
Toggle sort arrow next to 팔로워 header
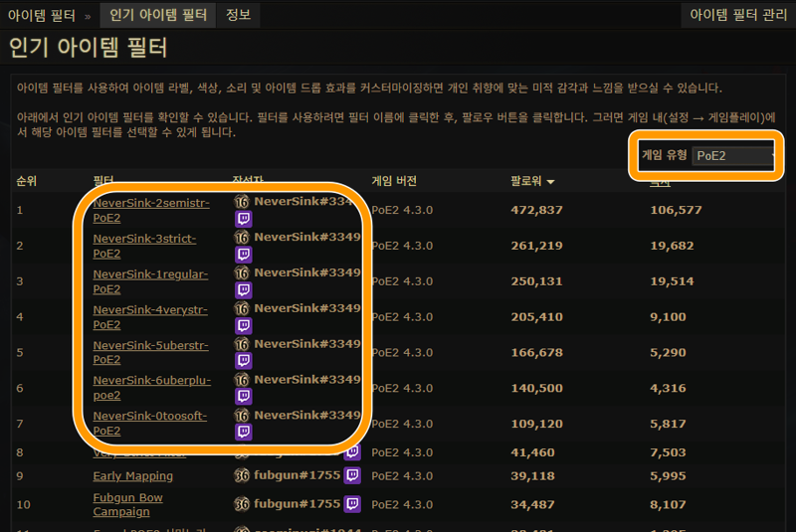coord(550,182)
